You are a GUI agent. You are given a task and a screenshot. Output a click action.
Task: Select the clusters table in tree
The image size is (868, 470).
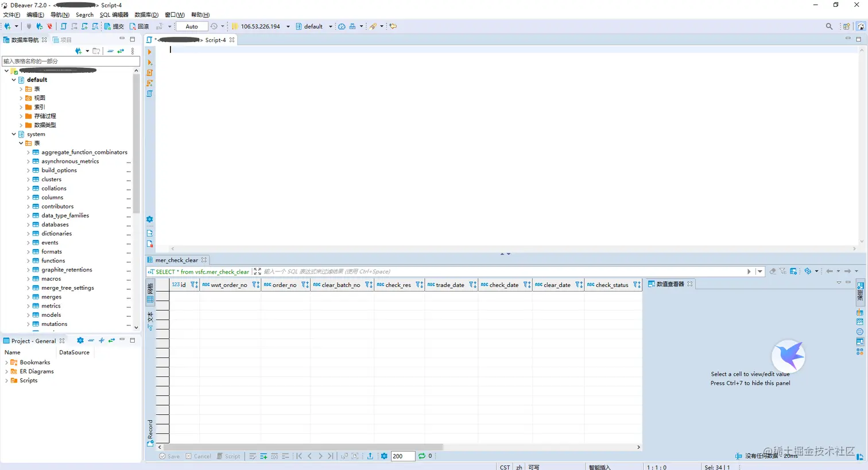click(x=51, y=180)
